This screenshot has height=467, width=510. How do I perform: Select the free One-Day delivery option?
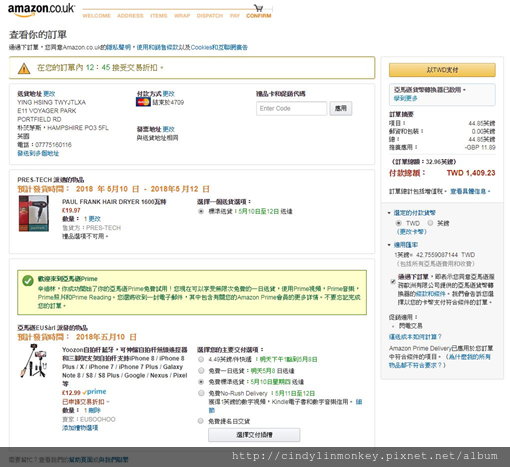tap(201, 370)
